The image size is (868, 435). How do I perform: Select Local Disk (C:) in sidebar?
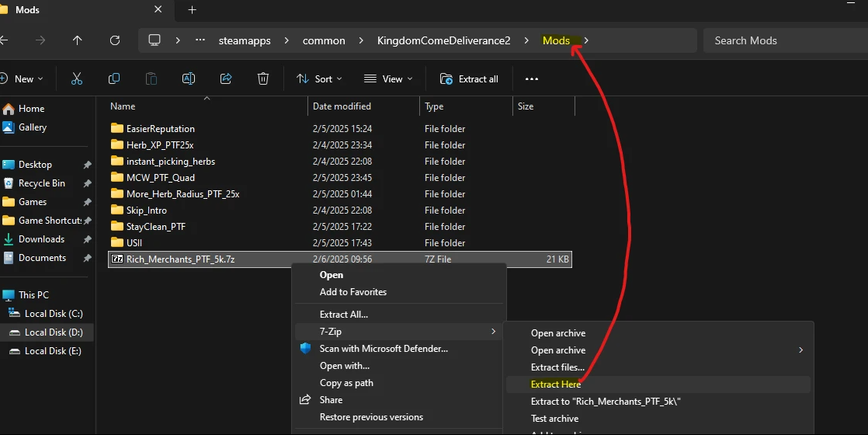[x=53, y=314]
